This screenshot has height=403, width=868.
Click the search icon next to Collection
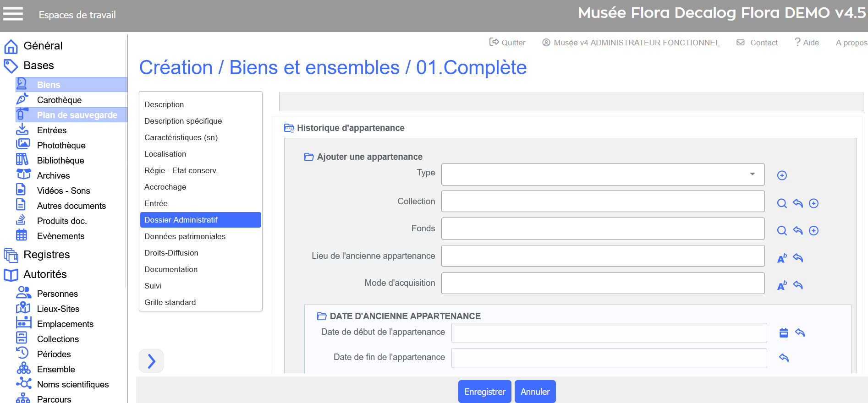(x=782, y=203)
